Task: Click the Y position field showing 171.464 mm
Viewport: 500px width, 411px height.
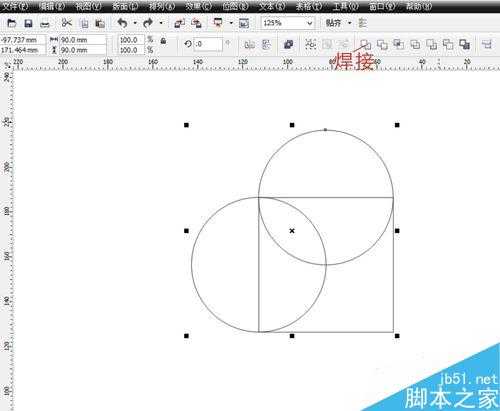Action: pos(22,50)
